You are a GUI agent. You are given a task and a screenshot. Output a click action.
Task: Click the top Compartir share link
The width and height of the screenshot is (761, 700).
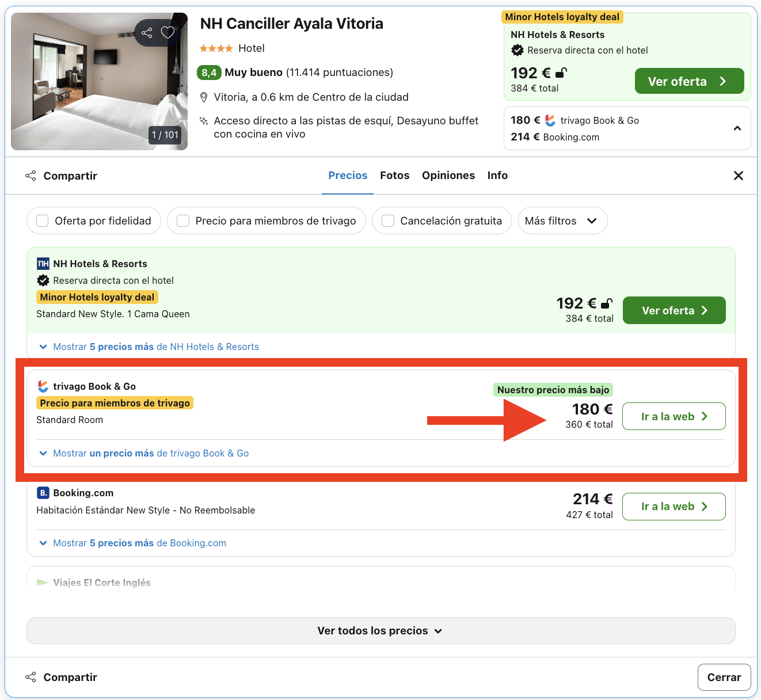click(62, 176)
